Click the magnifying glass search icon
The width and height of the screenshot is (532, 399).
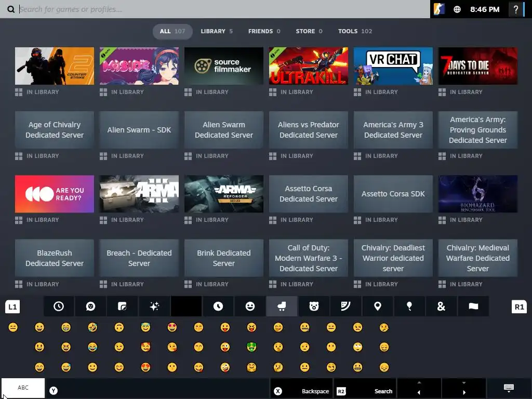point(11,9)
